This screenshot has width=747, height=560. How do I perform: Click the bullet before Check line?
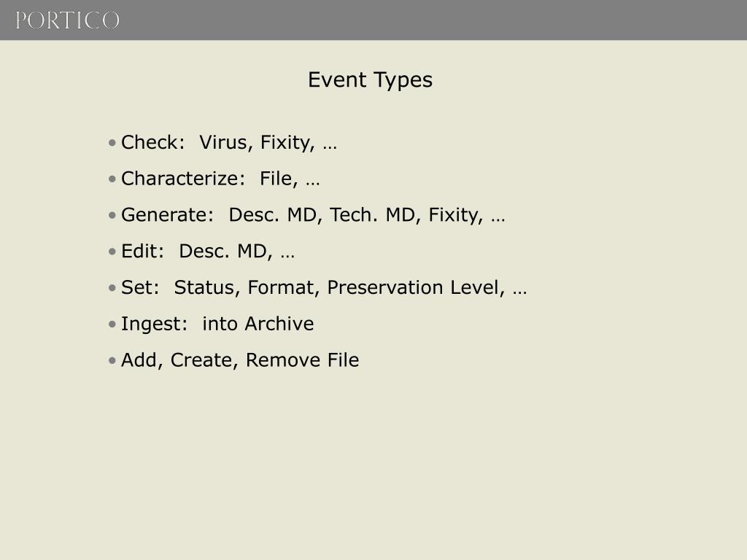(x=112, y=142)
